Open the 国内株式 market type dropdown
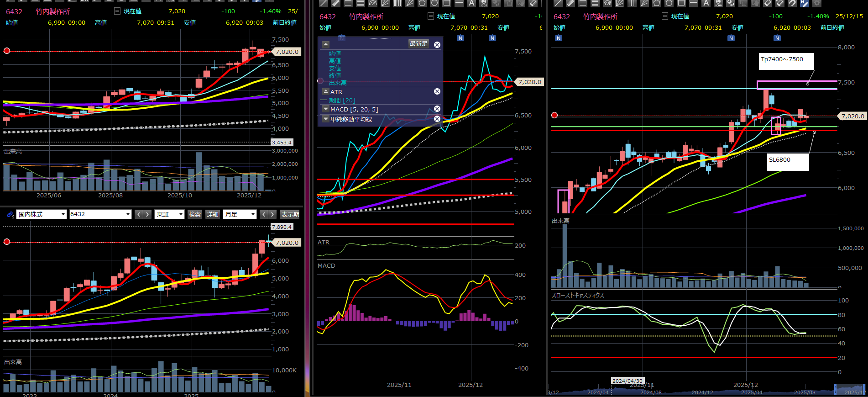 pos(42,214)
